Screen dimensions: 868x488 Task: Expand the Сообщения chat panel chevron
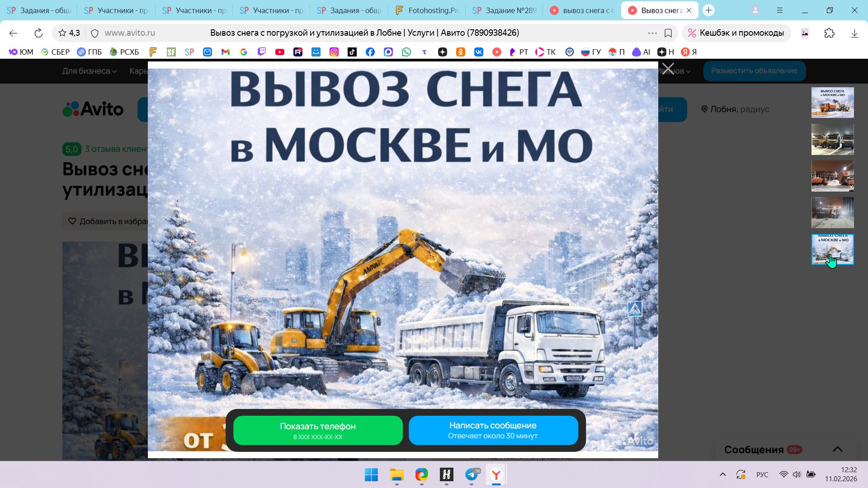click(x=837, y=449)
